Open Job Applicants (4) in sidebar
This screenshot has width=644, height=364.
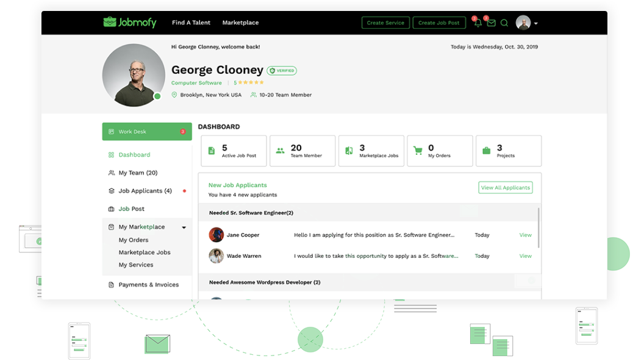click(145, 191)
